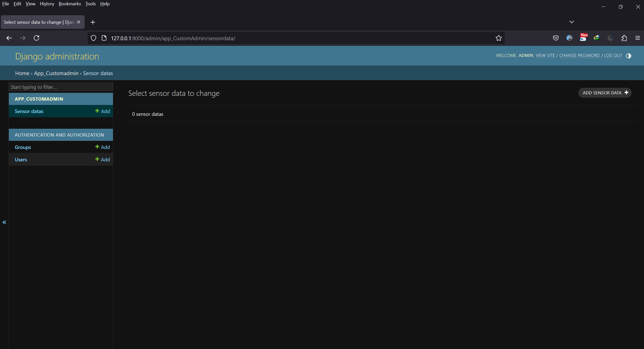Image resolution: width=644 pixels, height=349 pixels.
Task: Collapse the sidebar with double chevron
Action: 4,222
